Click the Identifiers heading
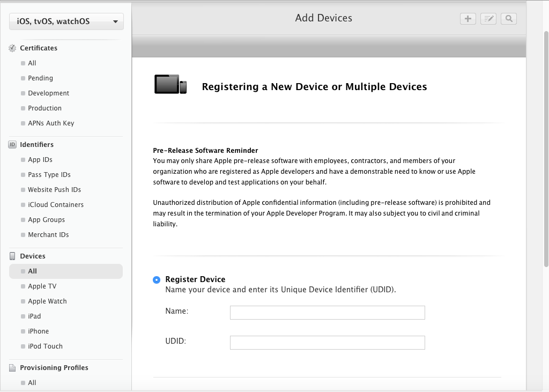 tap(37, 145)
